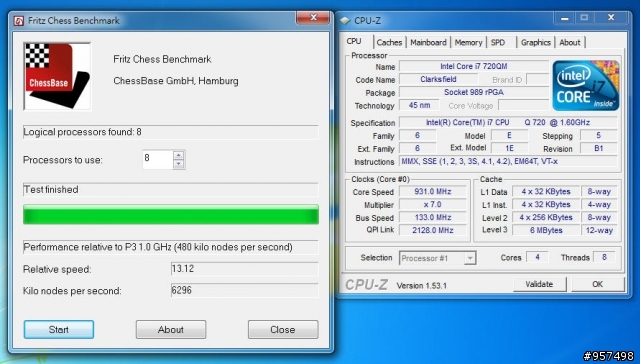
Task: Click the Bus Speed value '133.0 MHz'
Action: coord(433,218)
